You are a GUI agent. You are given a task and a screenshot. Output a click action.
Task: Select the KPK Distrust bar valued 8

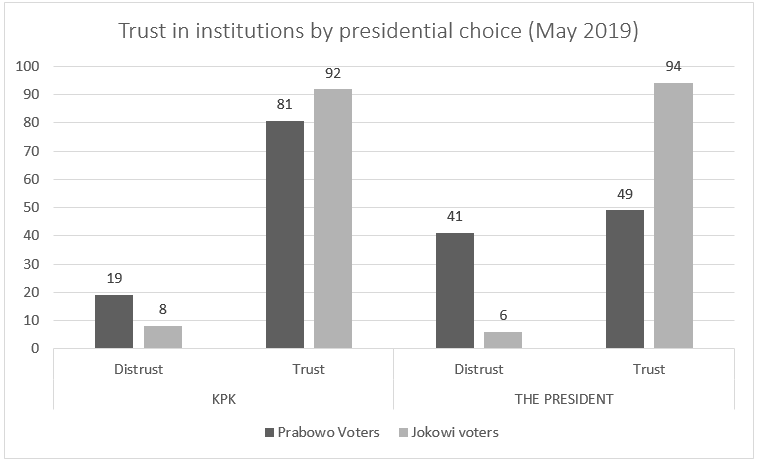pyautogui.click(x=162, y=337)
